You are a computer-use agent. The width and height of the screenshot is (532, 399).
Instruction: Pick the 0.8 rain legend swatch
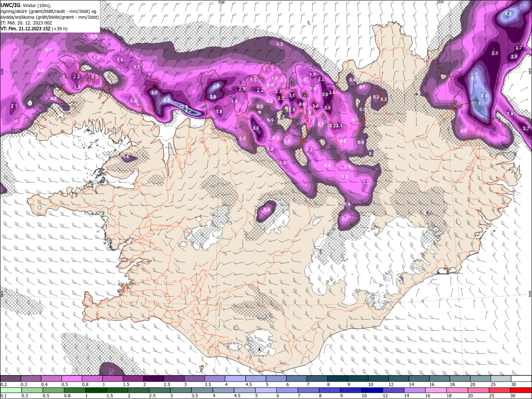coord(74,390)
